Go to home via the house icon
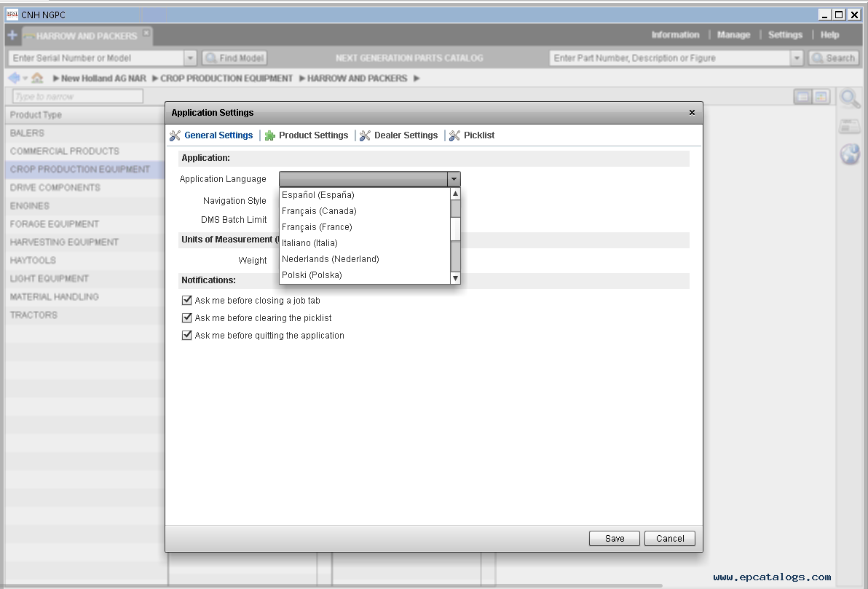 pyautogui.click(x=37, y=78)
